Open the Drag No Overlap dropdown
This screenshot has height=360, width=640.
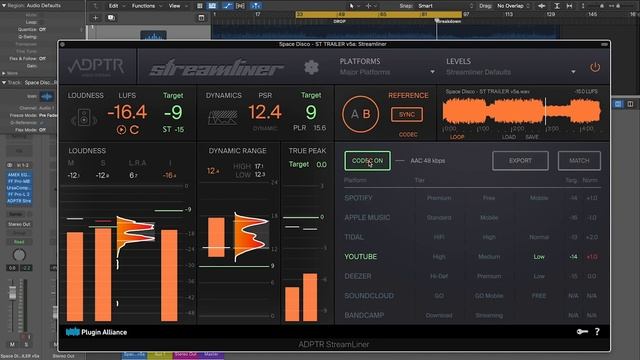[x=513, y=6]
